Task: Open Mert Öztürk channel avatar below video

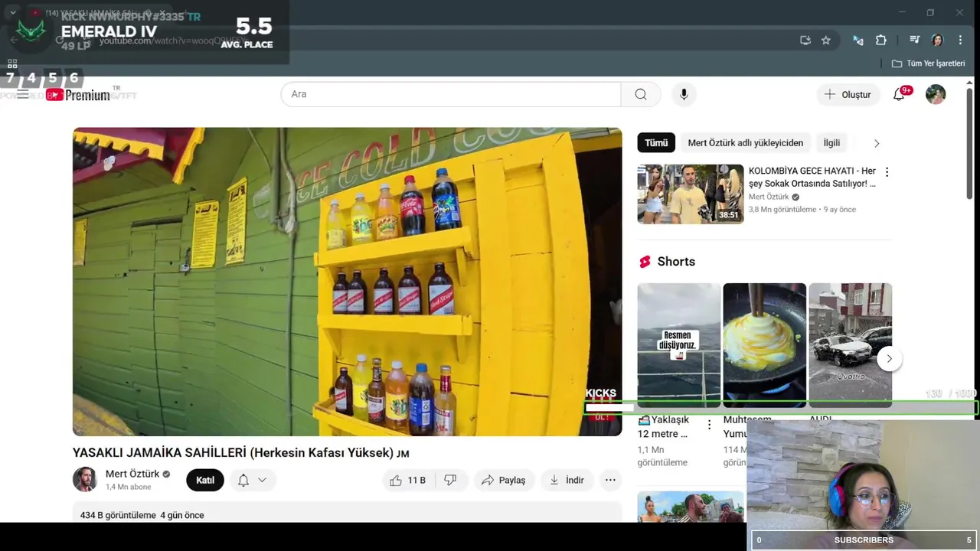Action: pyautogui.click(x=85, y=479)
